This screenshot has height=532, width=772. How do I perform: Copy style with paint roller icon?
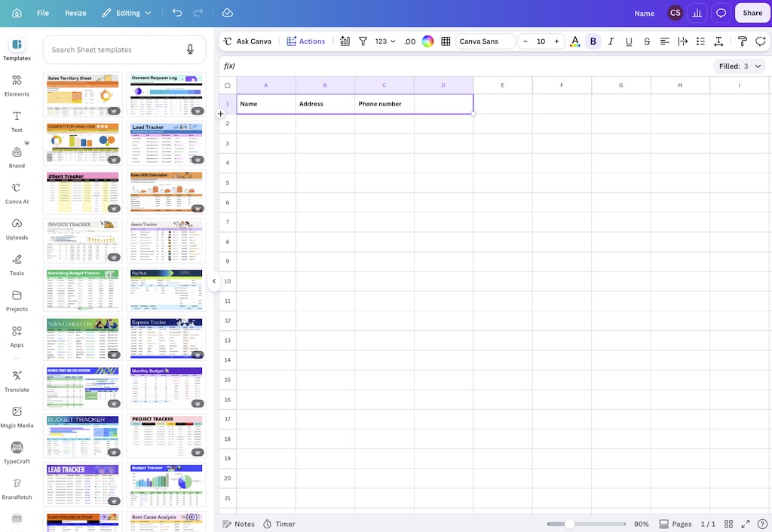click(743, 41)
